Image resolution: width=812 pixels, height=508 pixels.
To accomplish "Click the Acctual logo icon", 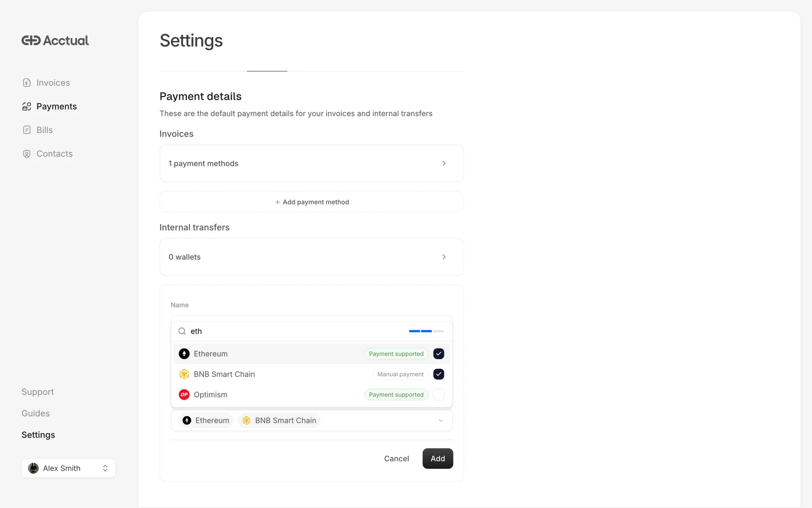I will point(31,41).
